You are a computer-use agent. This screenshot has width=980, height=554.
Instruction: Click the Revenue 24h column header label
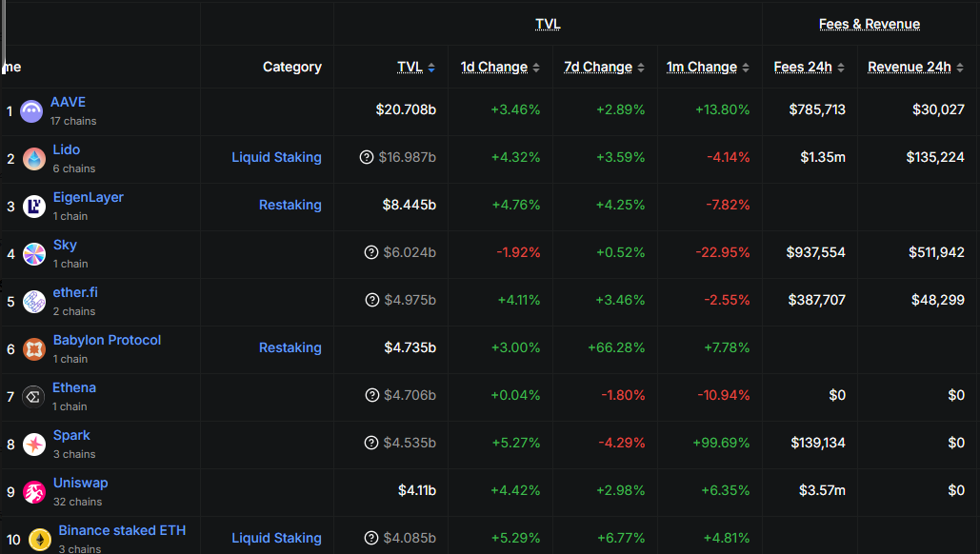tap(910, 67)
